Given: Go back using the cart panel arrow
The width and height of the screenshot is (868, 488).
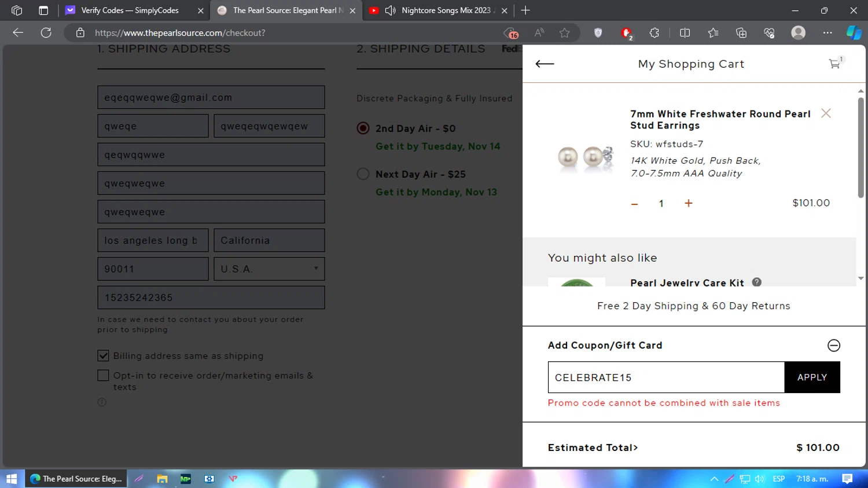Looking at the screenshot, I should (x=545, y=64).
